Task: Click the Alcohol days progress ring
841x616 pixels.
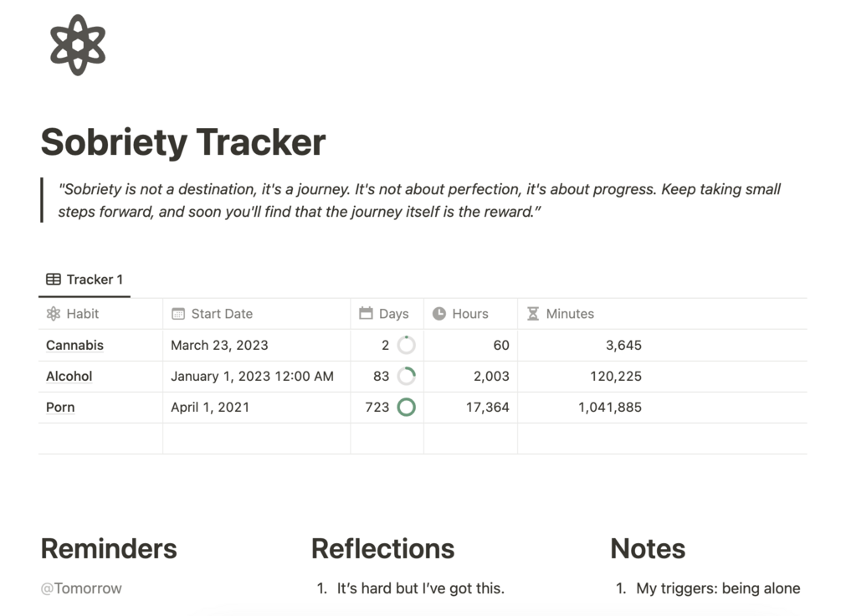Action: pyautogui.click(x=406, y=377)
